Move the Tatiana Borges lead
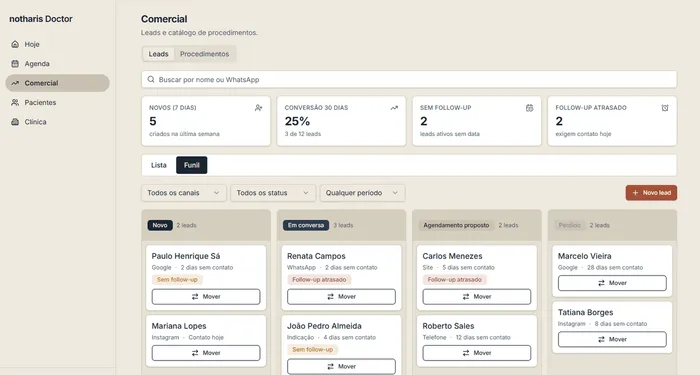This screenshot has width=700, height=375. (x=612, y=339)
